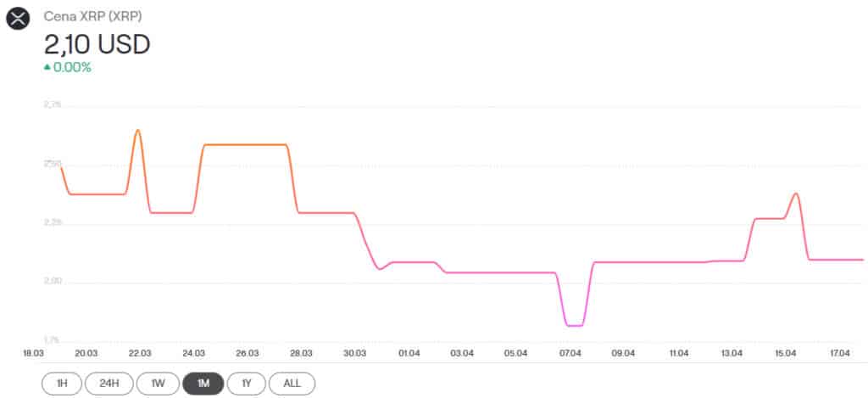This screenshot has height=398, width=868.
Task: Click the 26.03 date label
Action: pos(248,353)
